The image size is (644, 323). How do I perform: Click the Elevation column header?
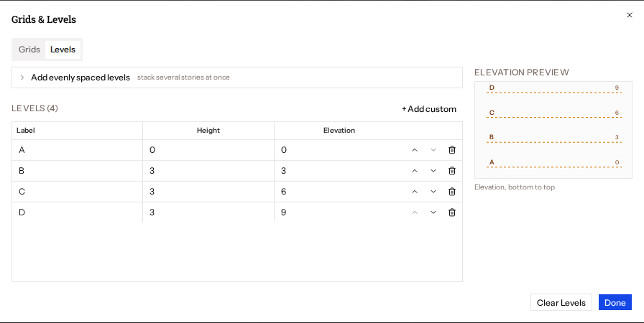(339, 131)
